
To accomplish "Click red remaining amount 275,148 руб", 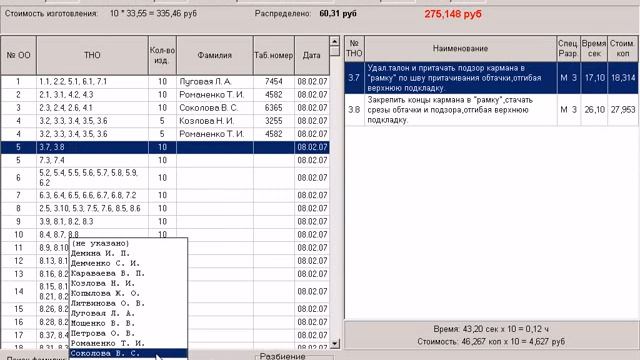I will (453, 14).
